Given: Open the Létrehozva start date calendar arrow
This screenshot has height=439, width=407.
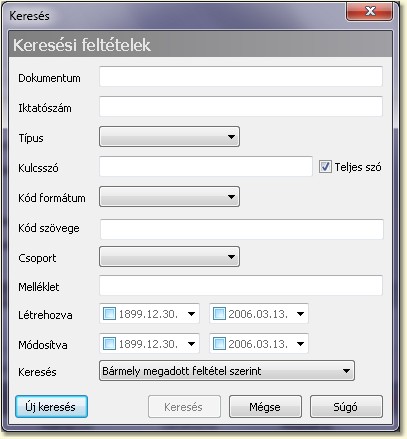Looking at the screenshot, I should point(191,314).
